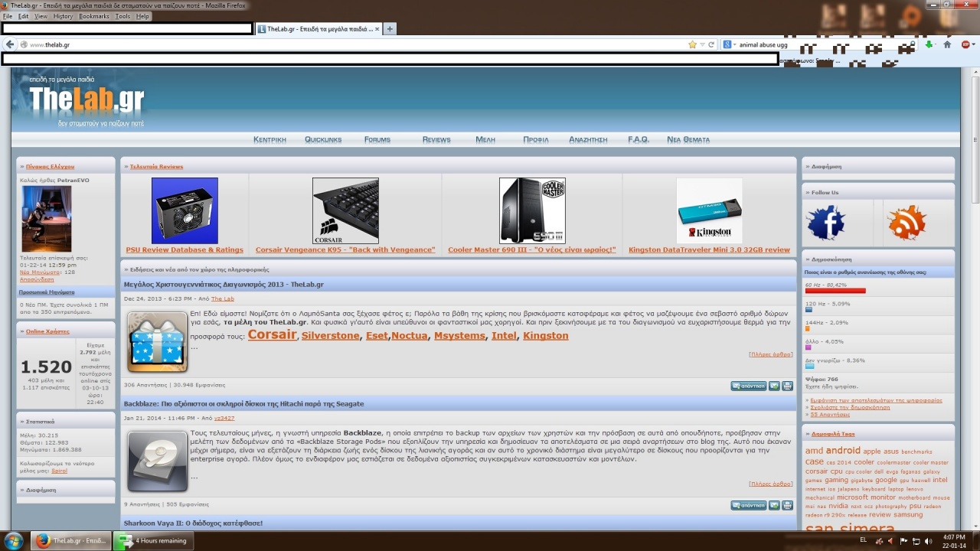Open the '4 Hours remaining' taskbar item
The height and width of the screenshot is (551, 980).
pyautogui.click(x=152, y=540)
